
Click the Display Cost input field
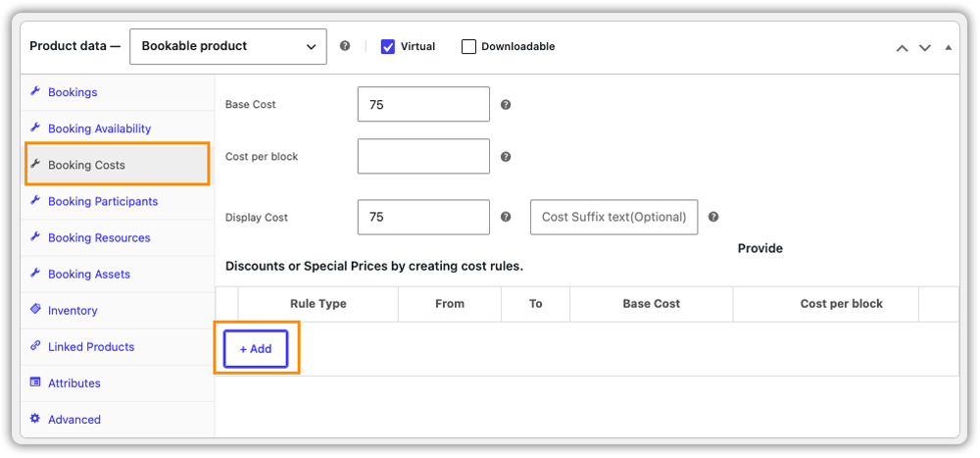pyautogui.click(x=423, y=217)
